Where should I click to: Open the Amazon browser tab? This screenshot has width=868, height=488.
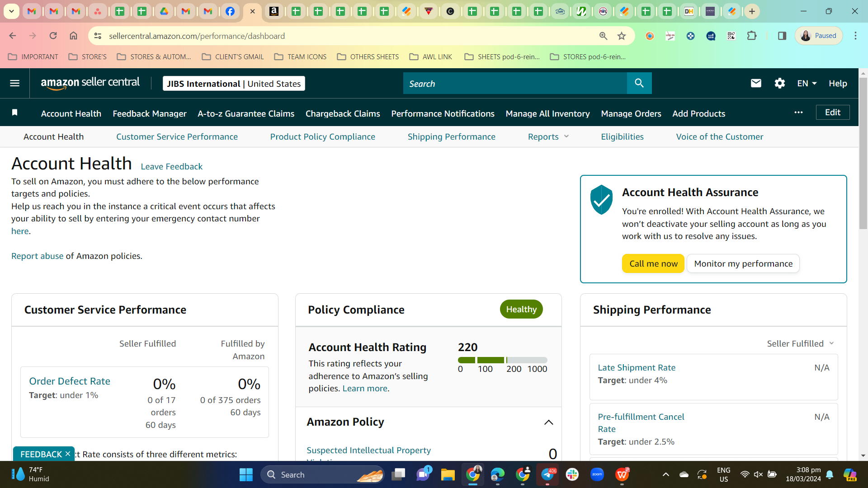[x=274, y=11]
